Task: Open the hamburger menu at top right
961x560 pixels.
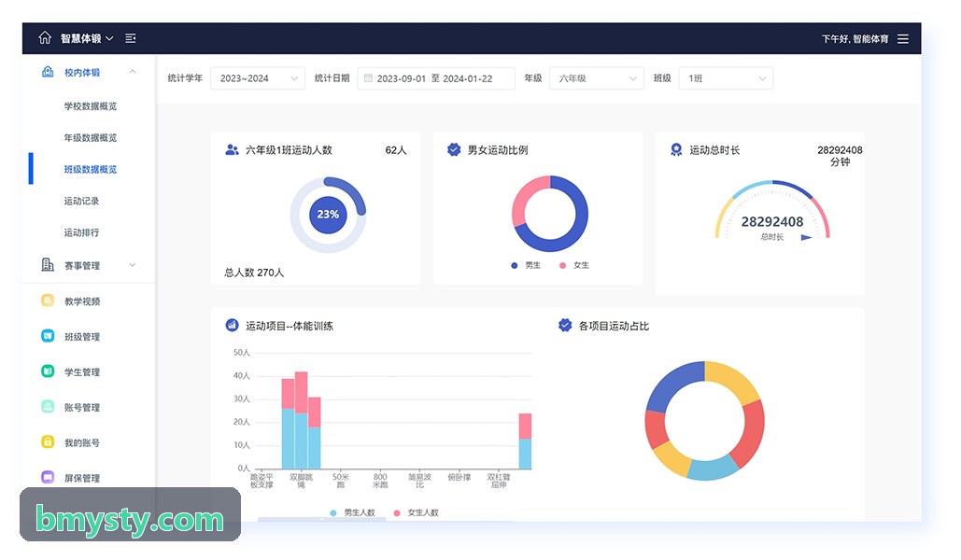Action: click(903, 38)
